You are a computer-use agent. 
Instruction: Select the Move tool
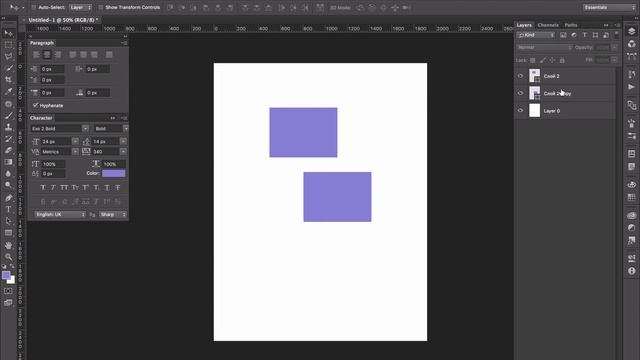coord(9,33)
